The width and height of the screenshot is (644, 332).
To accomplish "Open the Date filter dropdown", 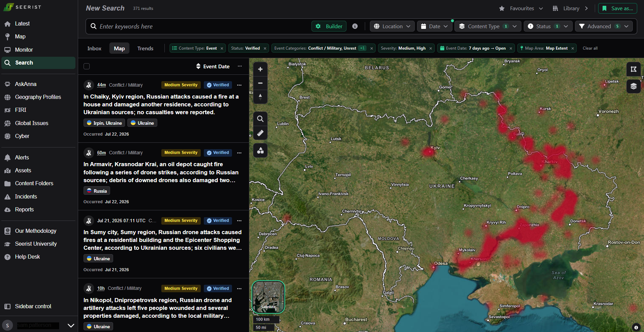I will pos(434,26).
